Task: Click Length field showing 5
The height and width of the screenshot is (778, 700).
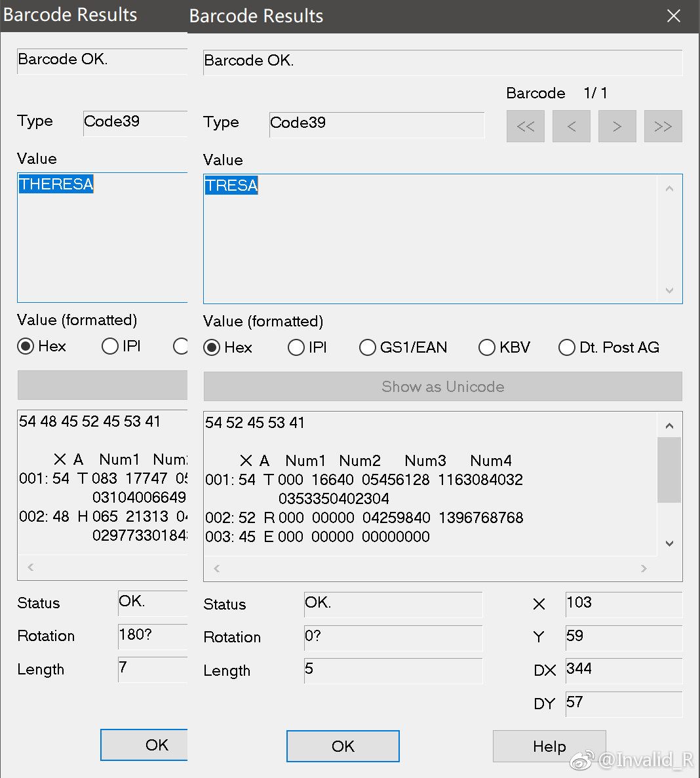Action: (x=393, y=671)
